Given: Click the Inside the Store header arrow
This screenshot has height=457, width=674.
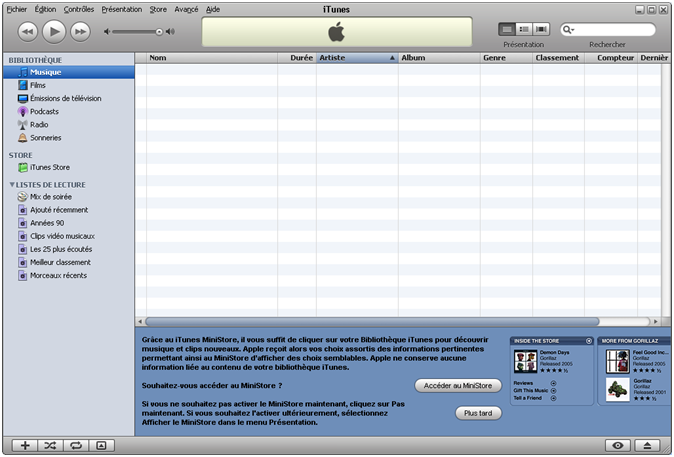Looking at the screenshot, I should (588, 341).
